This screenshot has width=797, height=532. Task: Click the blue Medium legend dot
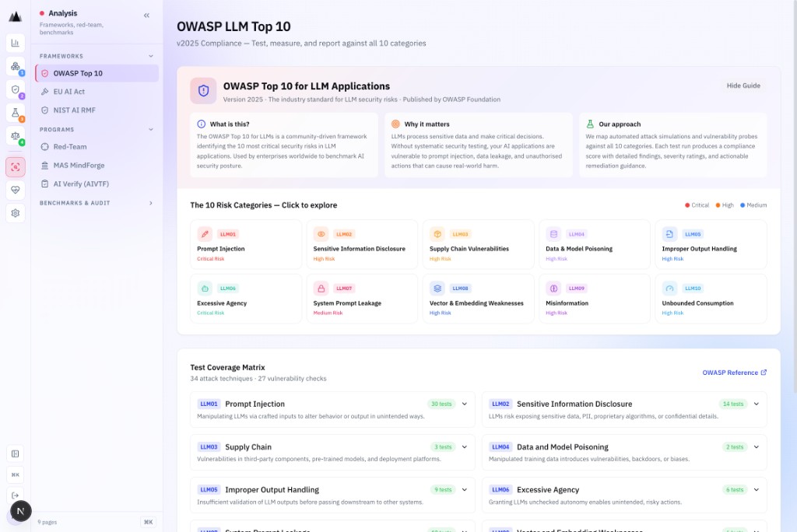742,205
